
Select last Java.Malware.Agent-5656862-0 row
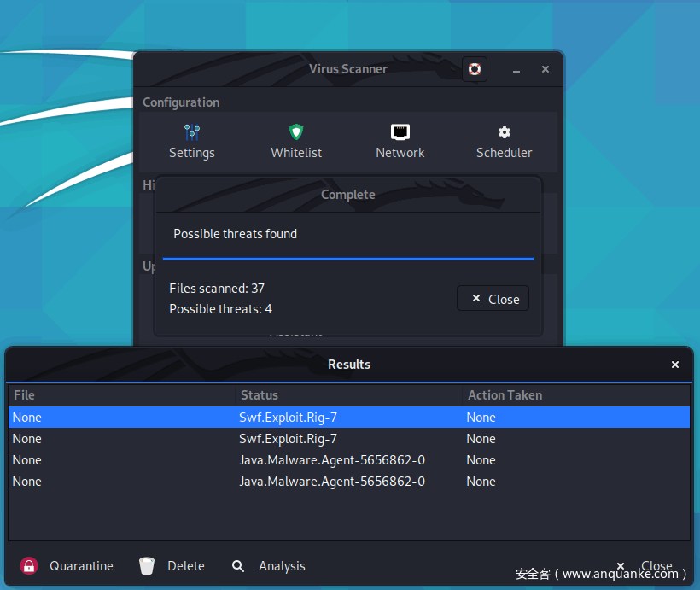(x=348, y=482)
